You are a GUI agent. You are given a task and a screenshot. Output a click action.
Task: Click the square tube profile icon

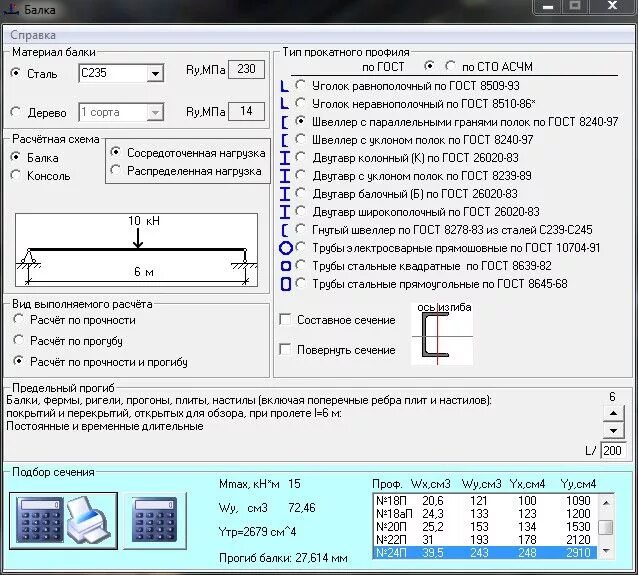[286, 266]
